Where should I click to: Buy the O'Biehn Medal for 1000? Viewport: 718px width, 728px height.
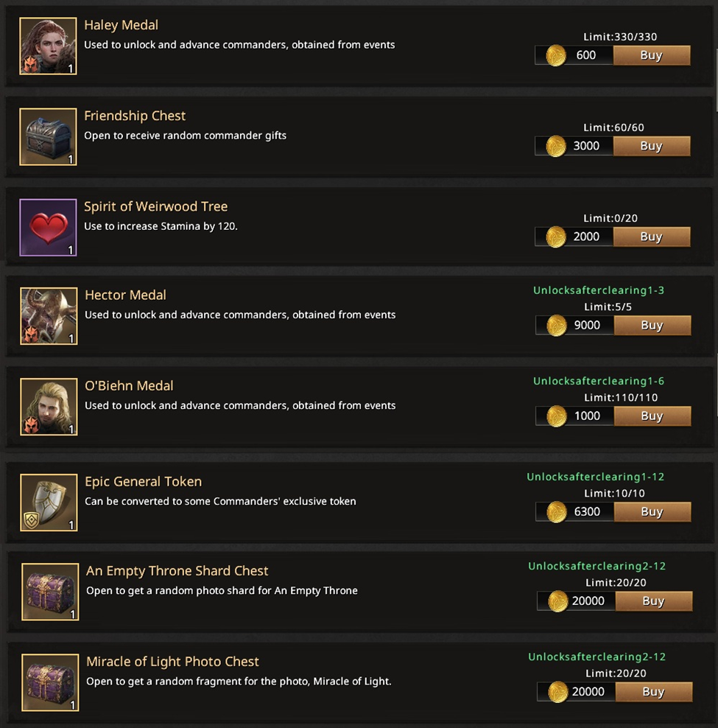click(x=652, y=416)
